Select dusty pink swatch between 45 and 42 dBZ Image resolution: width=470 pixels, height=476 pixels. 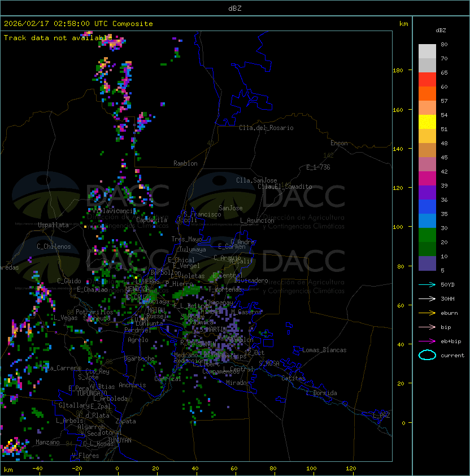[x=427, y=165]
